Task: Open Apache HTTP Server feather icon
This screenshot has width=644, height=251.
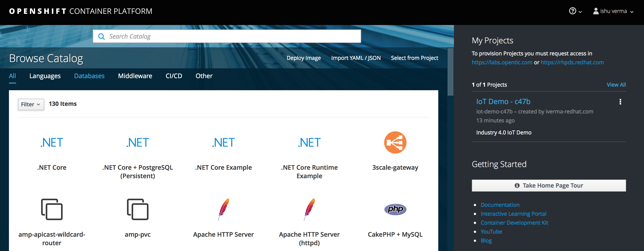Action: point(224,209)
